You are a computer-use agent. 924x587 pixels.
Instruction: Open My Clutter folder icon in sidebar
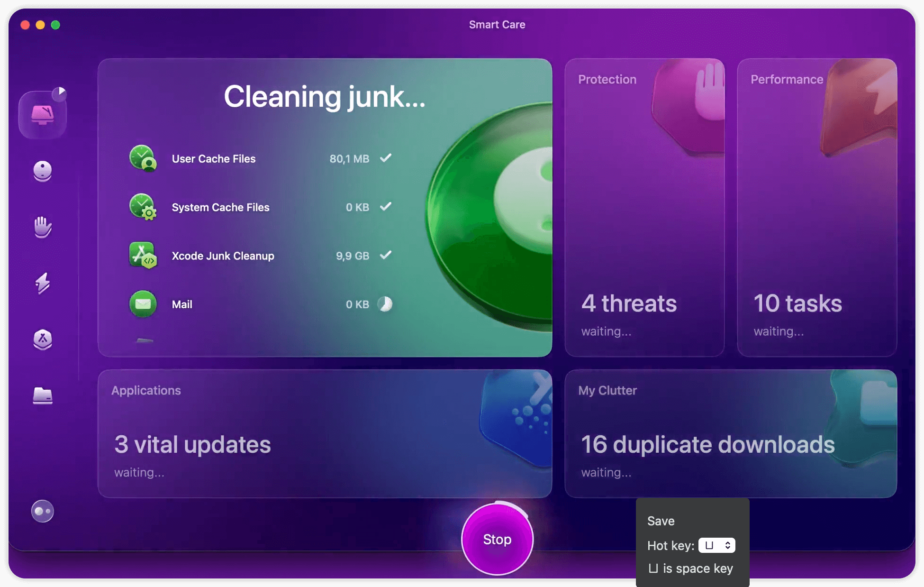pyautogui.click(x=43, y=395)
